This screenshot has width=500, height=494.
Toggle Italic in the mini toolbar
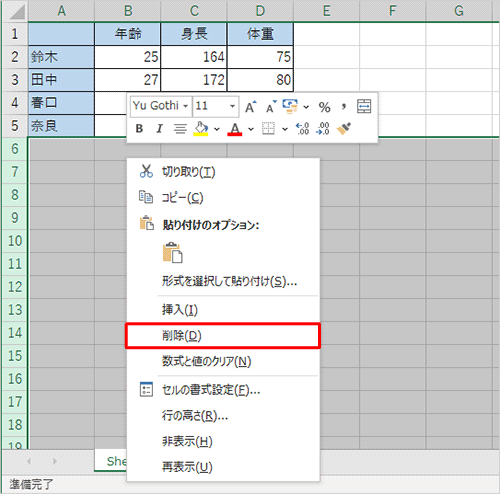coord(159,128)
